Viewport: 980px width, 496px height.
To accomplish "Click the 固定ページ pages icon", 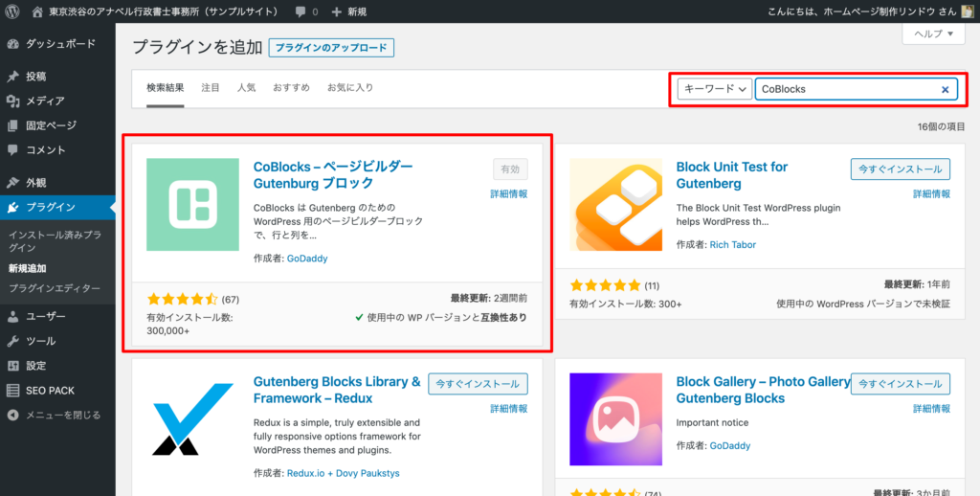I will (x=12, y=125).
